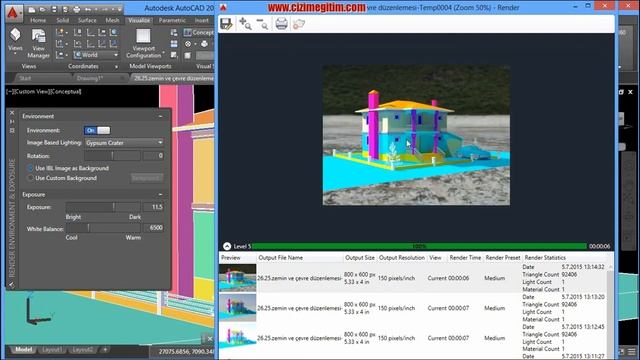Viewport: 640px width, 360px height.
Task: Click the Save rendered image icon in Render window
Action: pos(226,24)
